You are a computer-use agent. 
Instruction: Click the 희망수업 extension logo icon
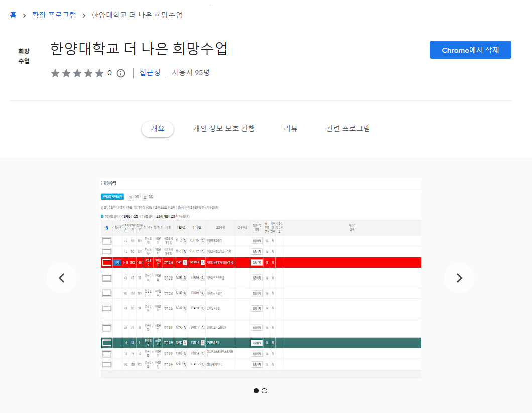[24, 54]
